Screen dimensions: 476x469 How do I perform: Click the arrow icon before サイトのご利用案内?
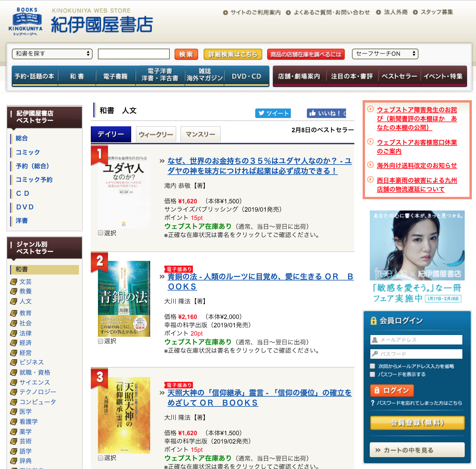226,12
